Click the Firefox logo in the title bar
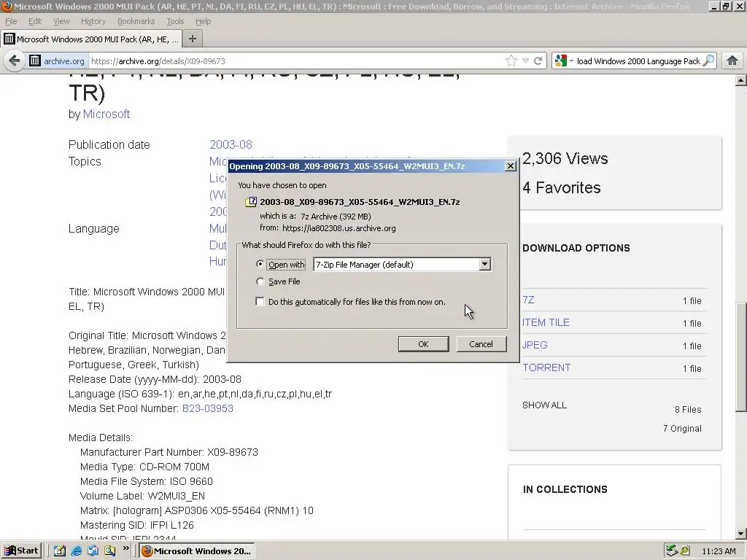The image size is (747, 560). (7, 7)
